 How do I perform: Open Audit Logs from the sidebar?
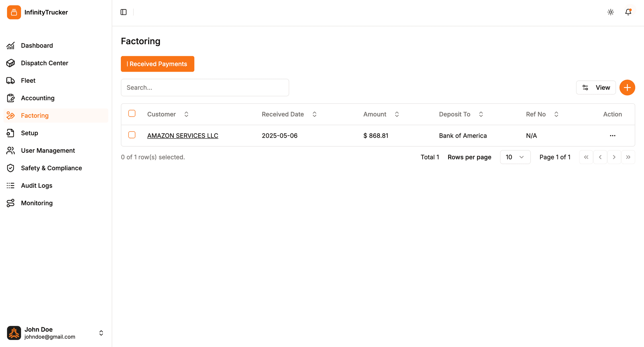[37, 185]
